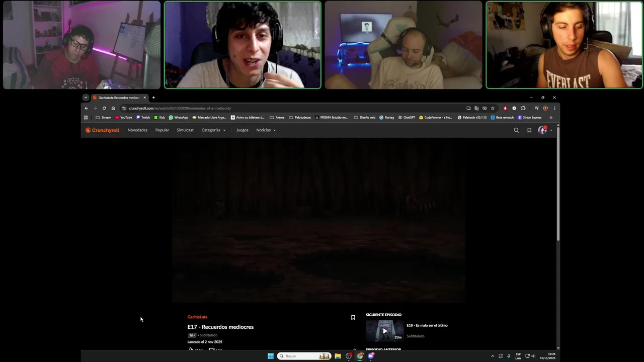This screenshot has height=362, width=644.
Task: Click the ESP LAA language indicator
Action: (x=518, y=356)
